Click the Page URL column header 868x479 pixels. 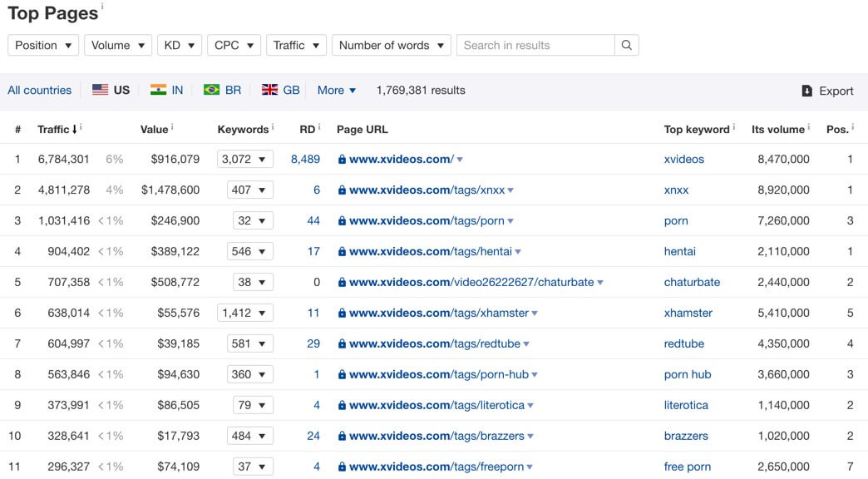(x=362, y=130)
